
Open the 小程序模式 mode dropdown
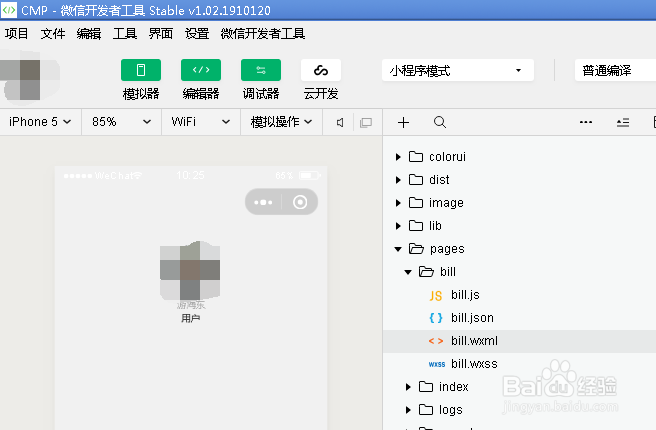(458, 70)
